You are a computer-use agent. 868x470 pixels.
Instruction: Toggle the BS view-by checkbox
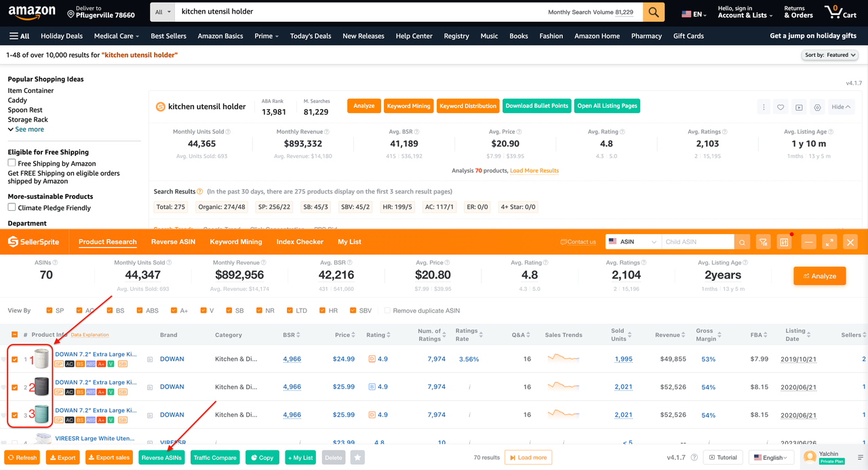pos(110,311)
